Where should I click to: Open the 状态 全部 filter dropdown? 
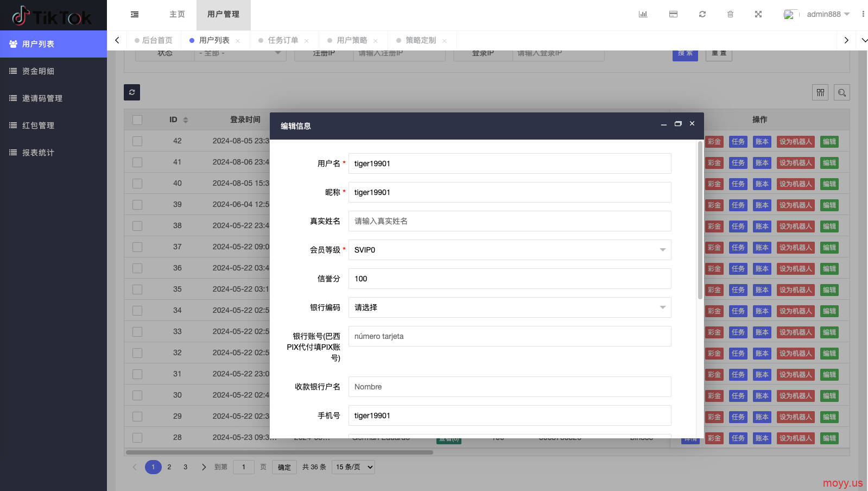click(x=240, y=54)
